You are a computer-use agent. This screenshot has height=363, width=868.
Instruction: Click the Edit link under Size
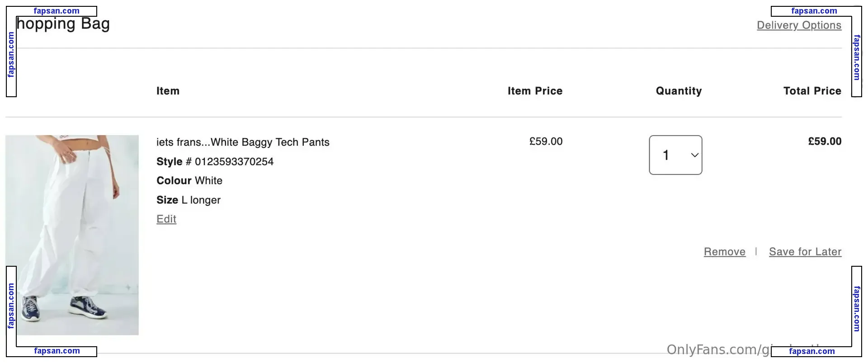coord(166,219)
